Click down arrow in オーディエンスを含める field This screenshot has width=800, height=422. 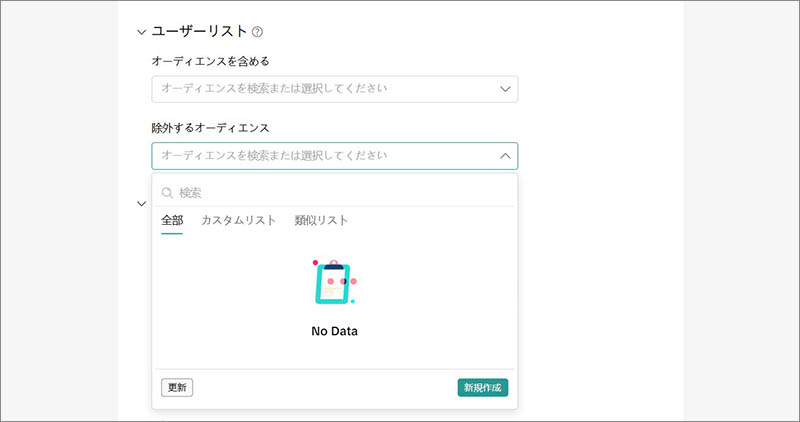click(505, 89)
